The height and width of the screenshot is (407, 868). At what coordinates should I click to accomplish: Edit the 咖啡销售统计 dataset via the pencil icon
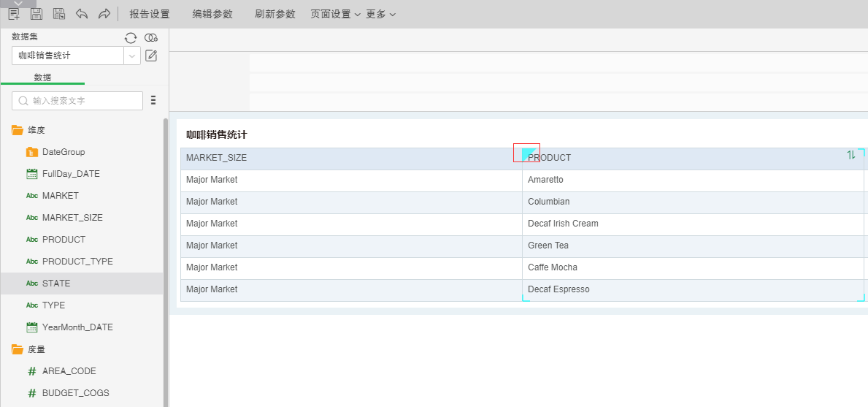[x=151, y=56]
